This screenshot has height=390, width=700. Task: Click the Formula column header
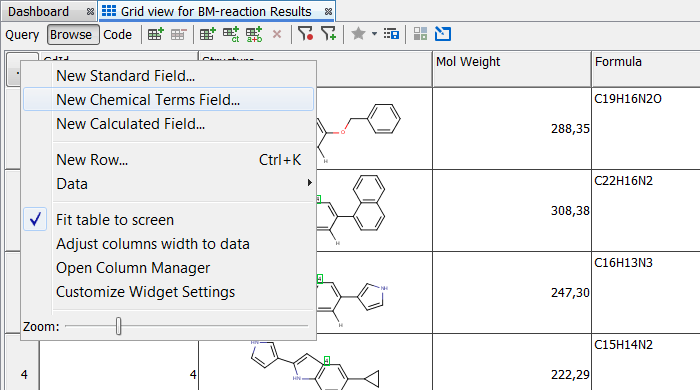coord(646,69)
